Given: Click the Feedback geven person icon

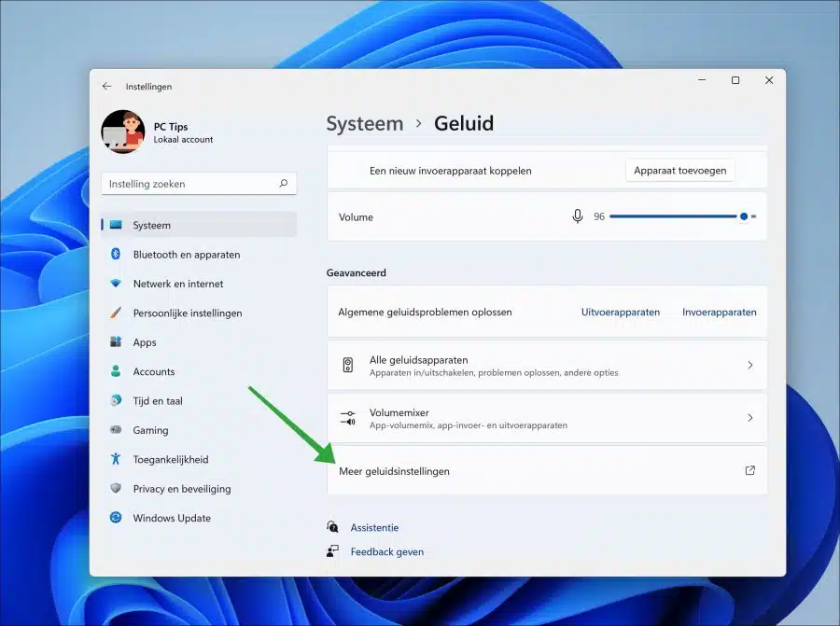Looking at the screenshot, I should (x=332, y=551).
